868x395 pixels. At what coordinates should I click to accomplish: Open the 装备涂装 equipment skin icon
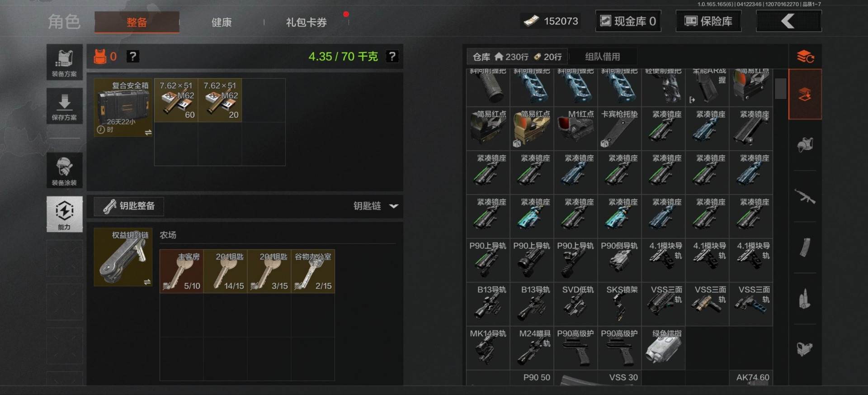click(64, 170)
